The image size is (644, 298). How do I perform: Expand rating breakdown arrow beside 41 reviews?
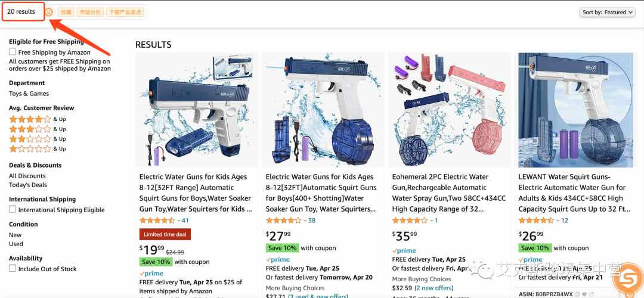179,221
